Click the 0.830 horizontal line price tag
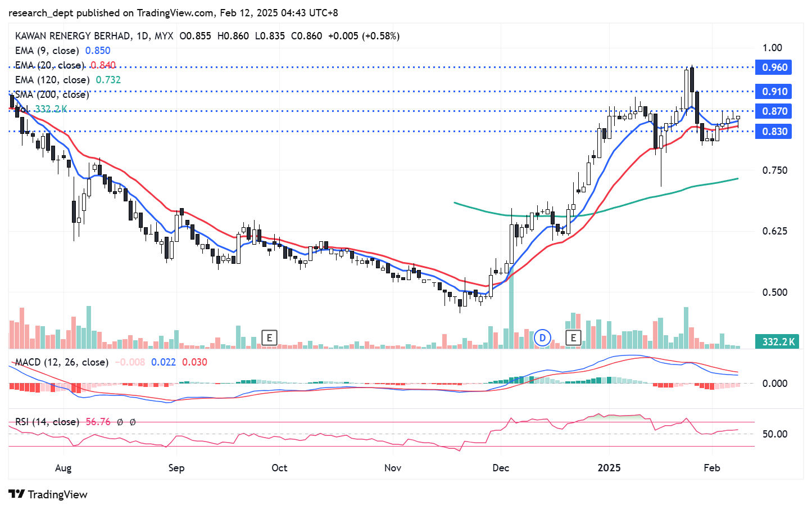The height and width of the screenshot is (509, 812). click(774, 132)
